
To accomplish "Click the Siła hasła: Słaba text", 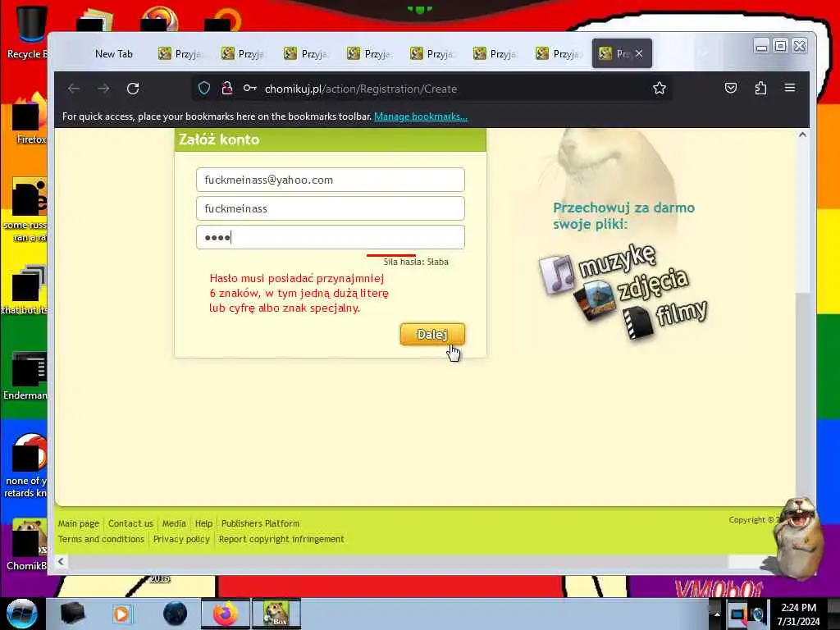I will point(416,262).
